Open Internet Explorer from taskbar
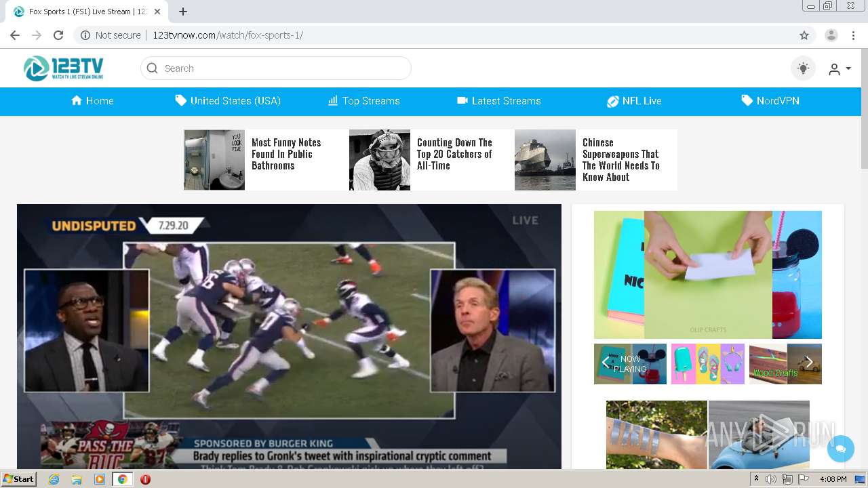 pyautogui.click(x=54, y=479)
